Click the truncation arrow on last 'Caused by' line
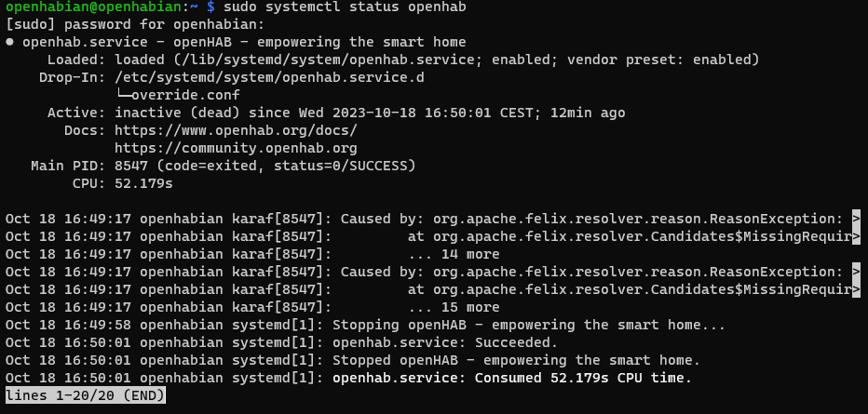 856,272
